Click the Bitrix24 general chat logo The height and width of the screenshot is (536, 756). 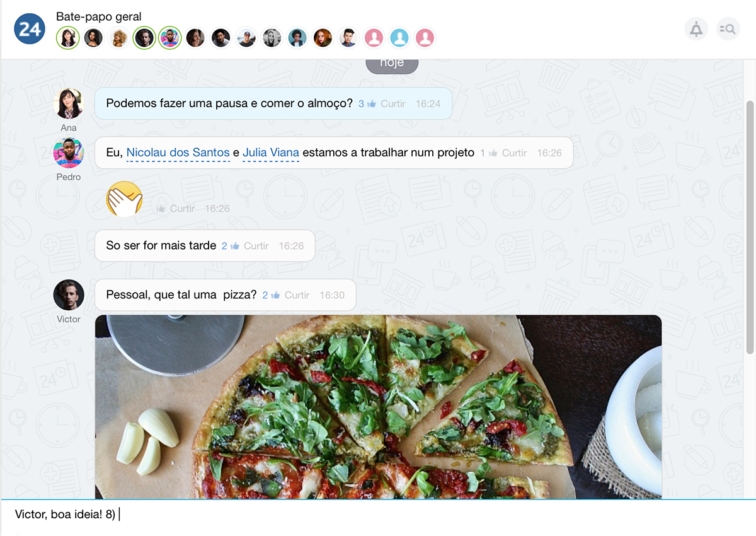tap(30, 29)
